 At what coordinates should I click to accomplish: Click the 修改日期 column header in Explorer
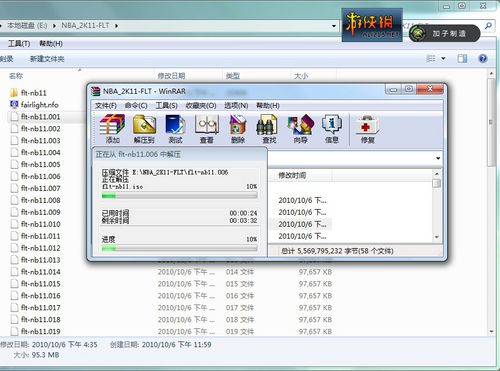(x=171, y=76)
